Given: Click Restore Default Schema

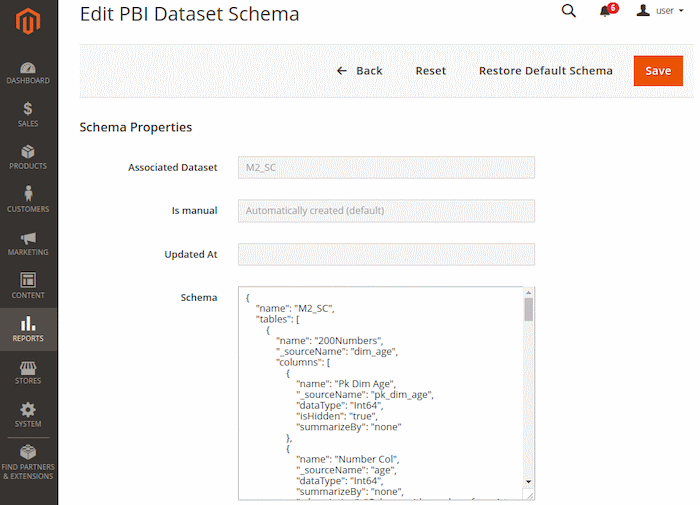Looking at the screenshot, I should click(546, 71).
